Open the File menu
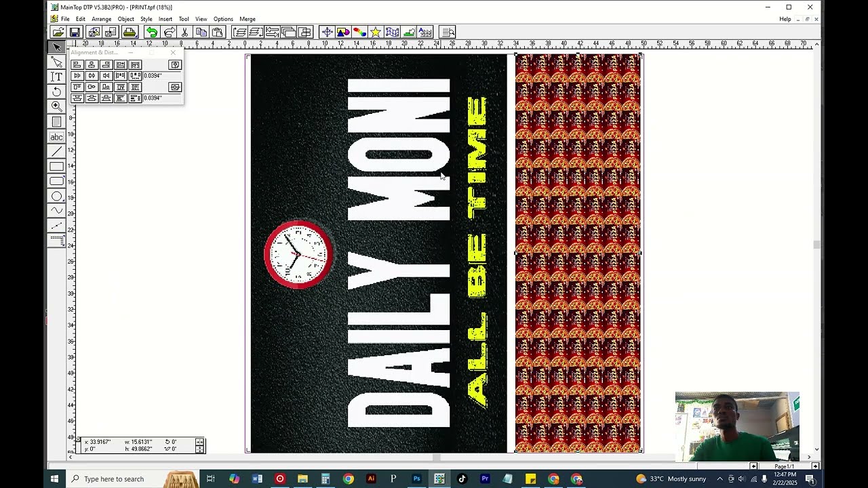Image resolution: width=868 pixels, height=488 pixels. pyautogui.click(x=65, y=19)
